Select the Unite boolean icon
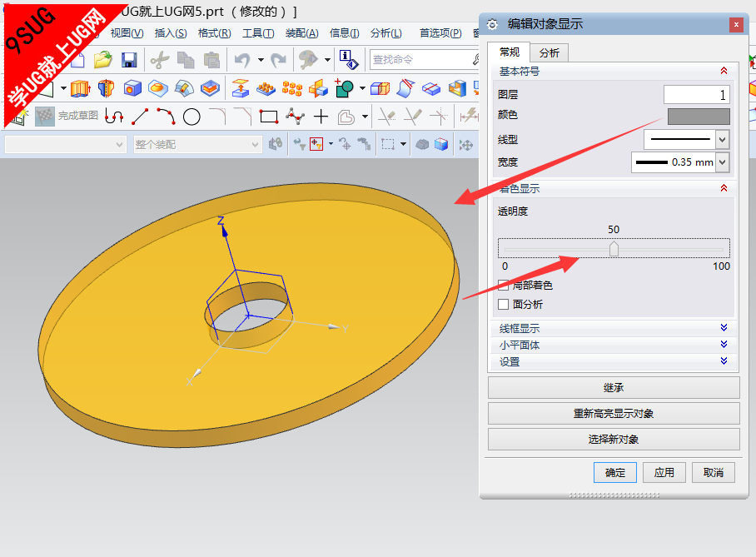This screenshot has height=557, width=756. [344, 88]
